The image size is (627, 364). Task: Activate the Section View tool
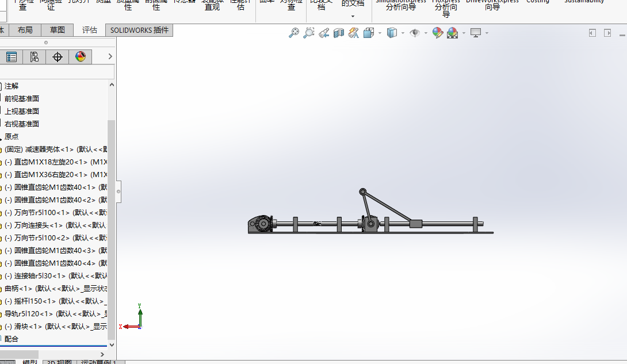tap(339, 33)
